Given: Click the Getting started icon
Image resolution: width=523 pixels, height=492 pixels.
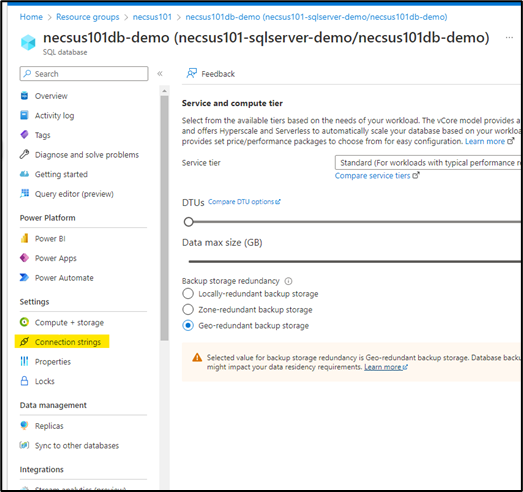Looking at the screenshot, I should coord(24,174).
